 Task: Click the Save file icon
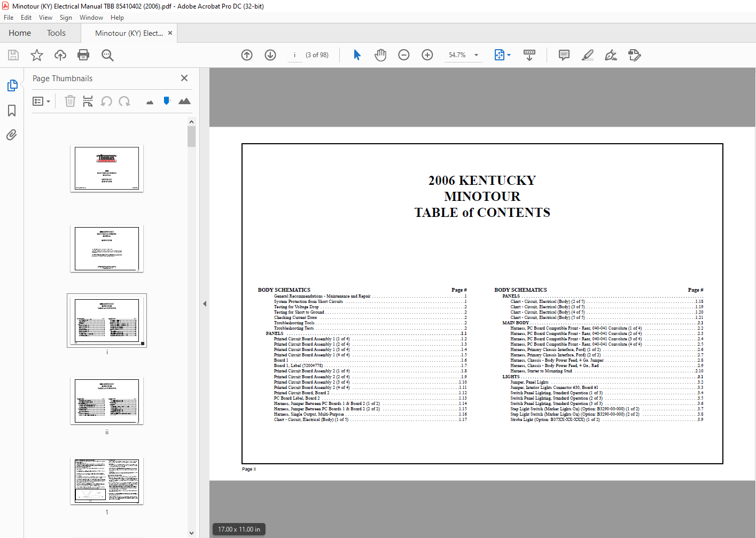(13, 55)
